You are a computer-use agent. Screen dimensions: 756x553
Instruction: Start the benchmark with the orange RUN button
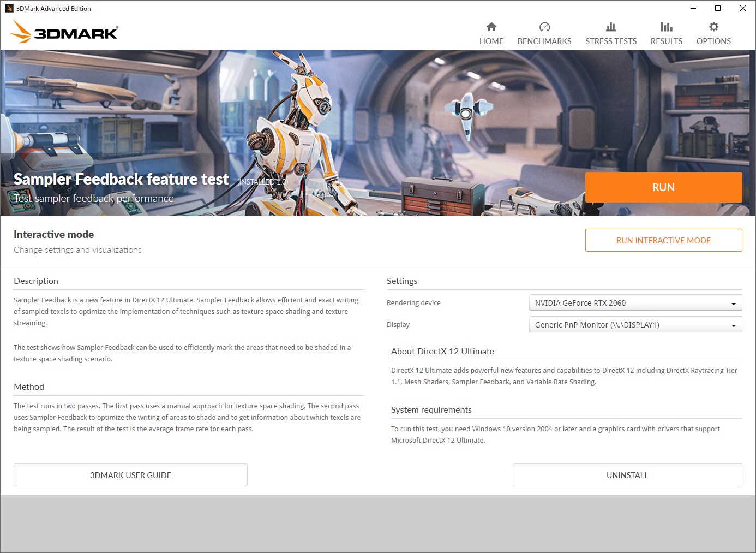[663, 187]
